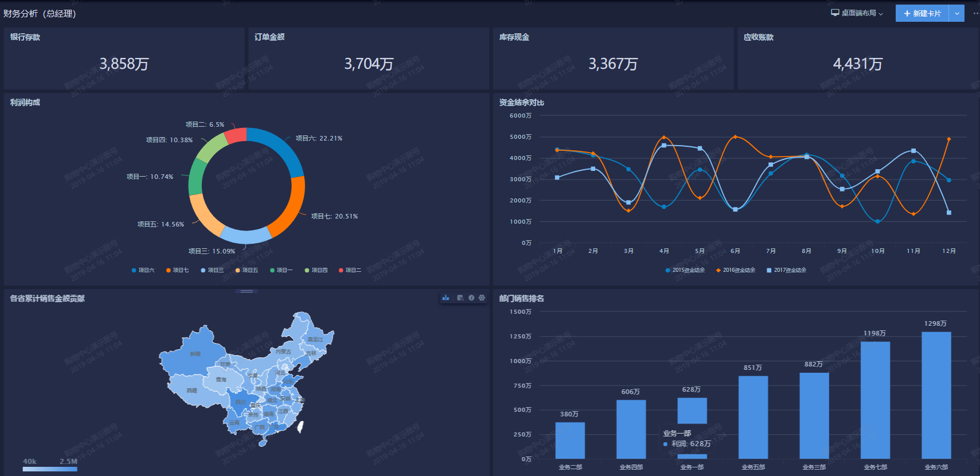Expand the arrow next to 新建卡片

click(x=956, y=13)
